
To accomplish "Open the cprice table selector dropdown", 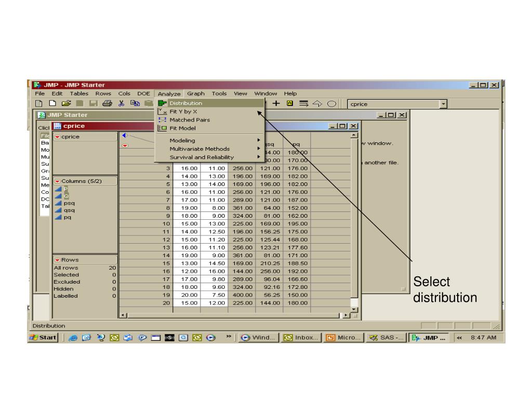I will coord(443,104).
